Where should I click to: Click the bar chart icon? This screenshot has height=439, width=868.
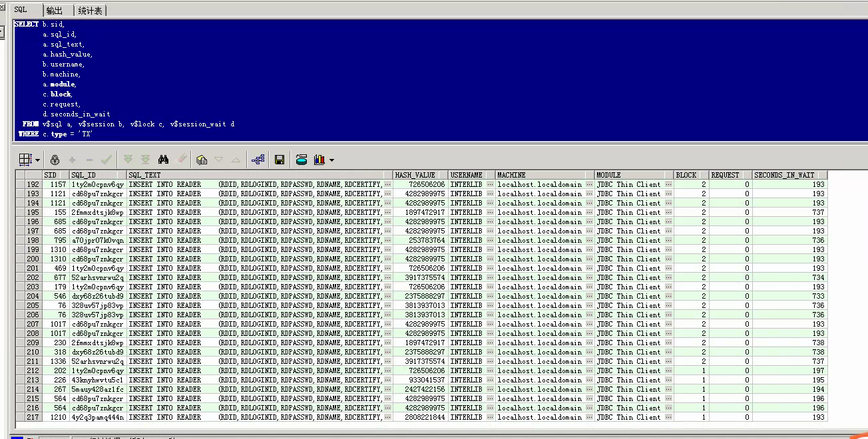coord(320,160)
